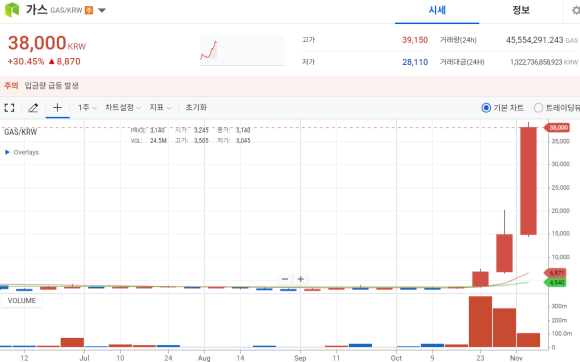The image size is (580, 362).
Task: Open the 1주 interval dropdown
Action: click(87, 108)
